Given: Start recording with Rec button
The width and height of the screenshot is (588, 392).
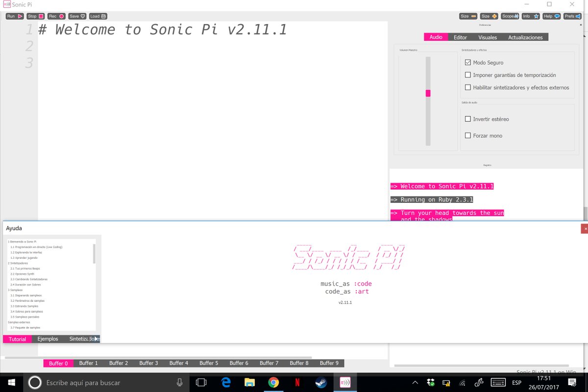Looking at the screenshot, I should [x=56, y=16].
